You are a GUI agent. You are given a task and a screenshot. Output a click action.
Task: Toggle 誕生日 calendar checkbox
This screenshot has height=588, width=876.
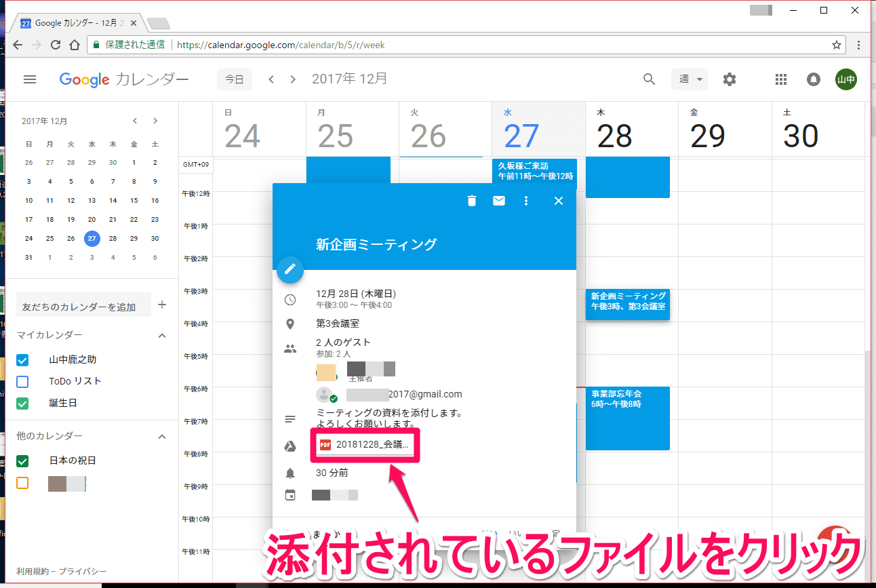click(22, 403)
